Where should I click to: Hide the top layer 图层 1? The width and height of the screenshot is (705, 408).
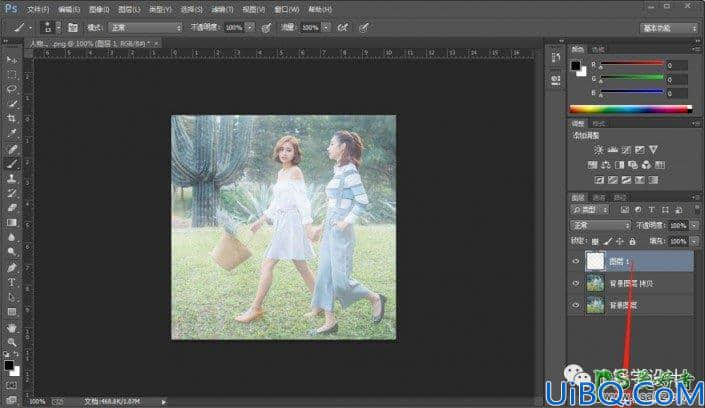576,261
